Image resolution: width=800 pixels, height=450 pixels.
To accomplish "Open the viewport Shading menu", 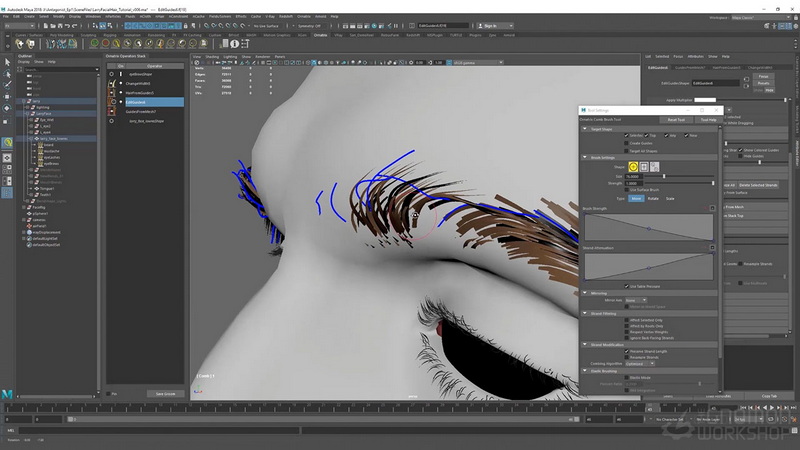I will click(212, 57).
